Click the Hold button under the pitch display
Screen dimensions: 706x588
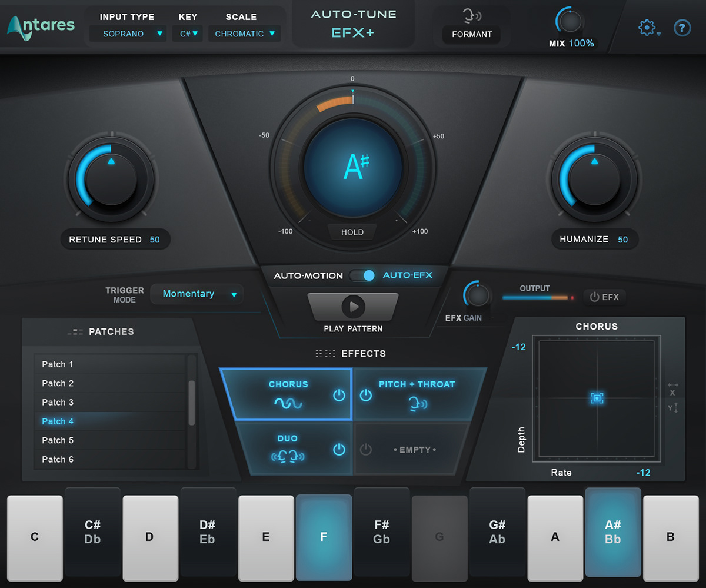352,232
